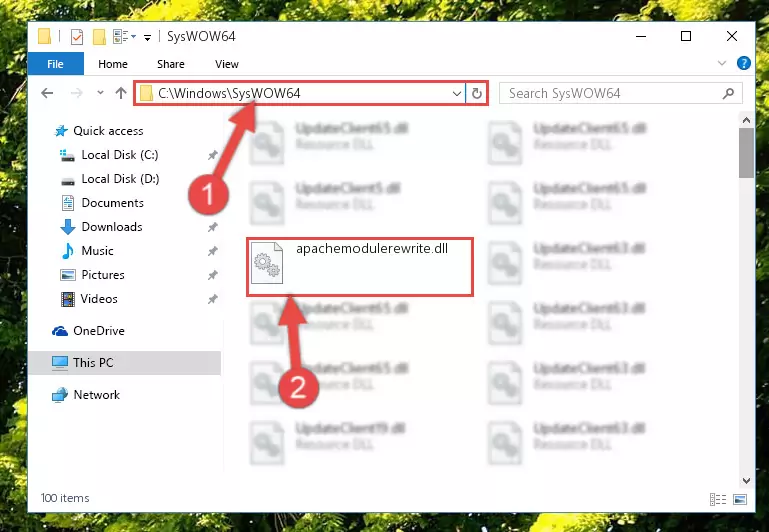Open the Help question mark icon
769x532 pixels.
tap(743, 63)
